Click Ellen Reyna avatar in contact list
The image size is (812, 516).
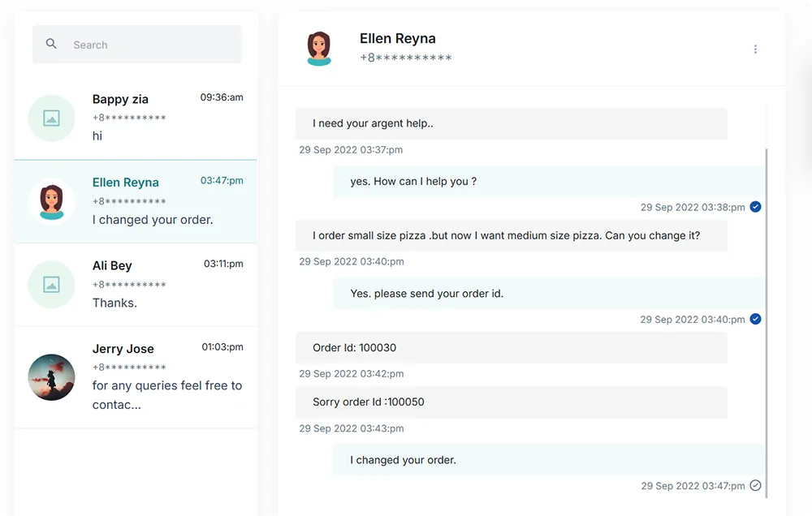coord(51,202)
